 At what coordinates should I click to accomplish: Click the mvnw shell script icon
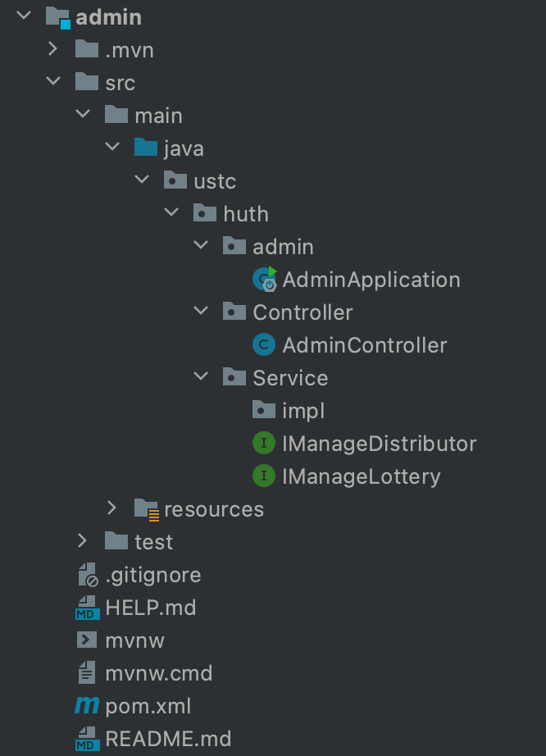(87, 640)
